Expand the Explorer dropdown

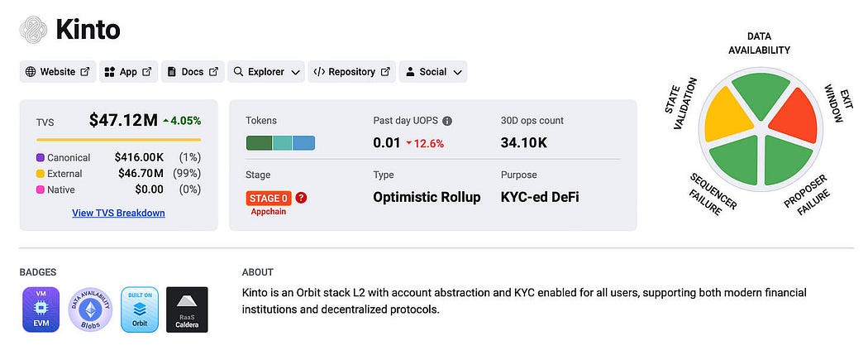[266, 72]
